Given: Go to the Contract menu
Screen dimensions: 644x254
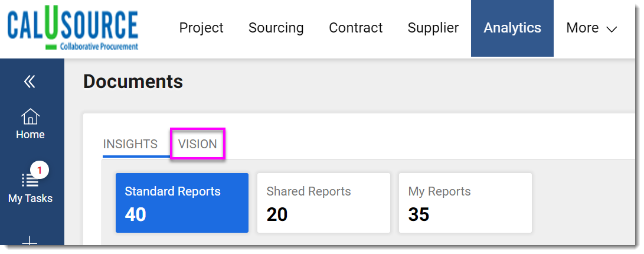Looking at the screenshot, I should [x=356, y=28].
